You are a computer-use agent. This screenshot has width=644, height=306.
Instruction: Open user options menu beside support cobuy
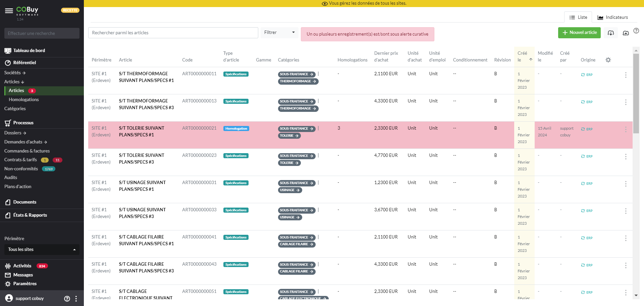click(x=76, y=299)
